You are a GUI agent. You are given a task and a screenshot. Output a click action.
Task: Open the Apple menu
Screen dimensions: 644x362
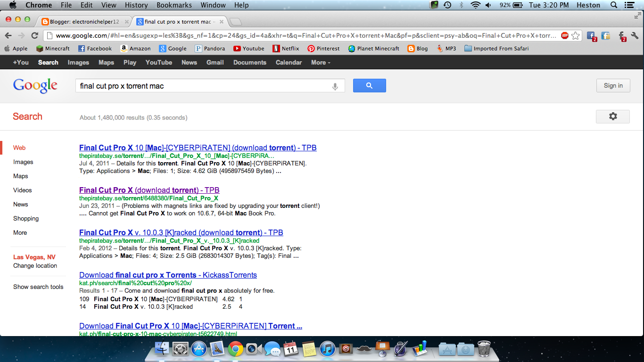[x=13, y=5]
